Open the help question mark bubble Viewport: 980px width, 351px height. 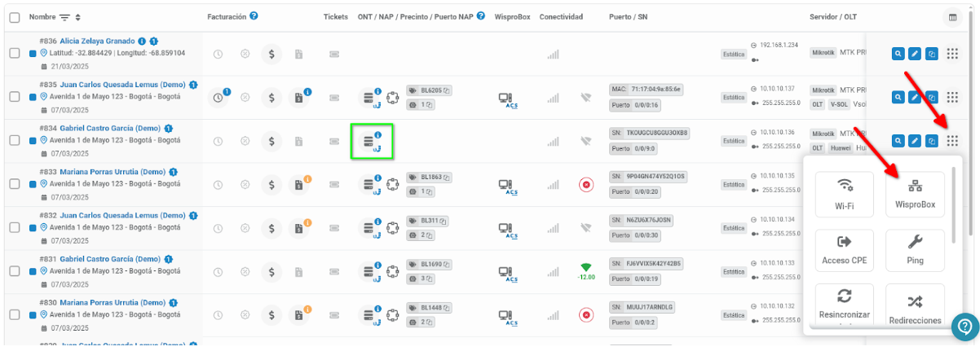tap(965, 327)
